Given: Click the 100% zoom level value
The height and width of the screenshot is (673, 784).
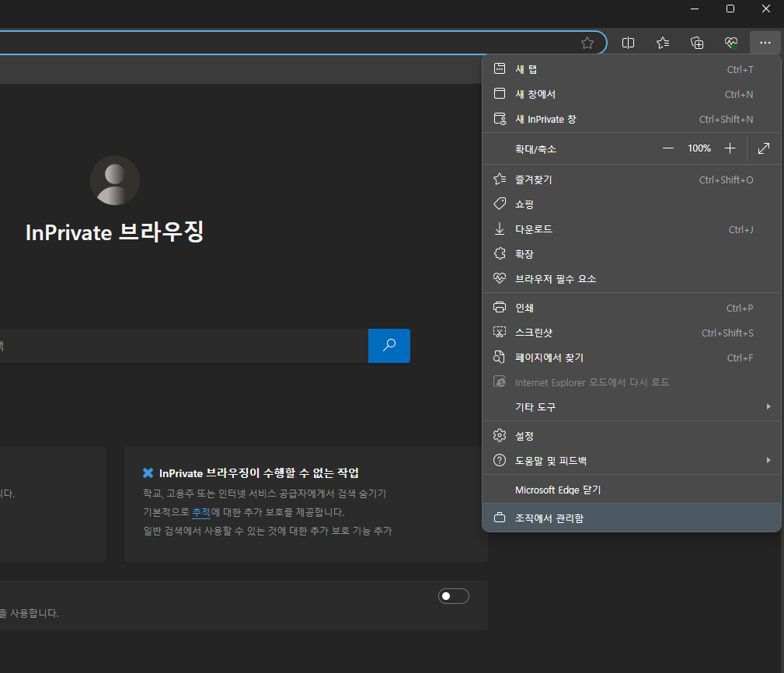Looking at the screenshot, I should (x=699, y=148).
